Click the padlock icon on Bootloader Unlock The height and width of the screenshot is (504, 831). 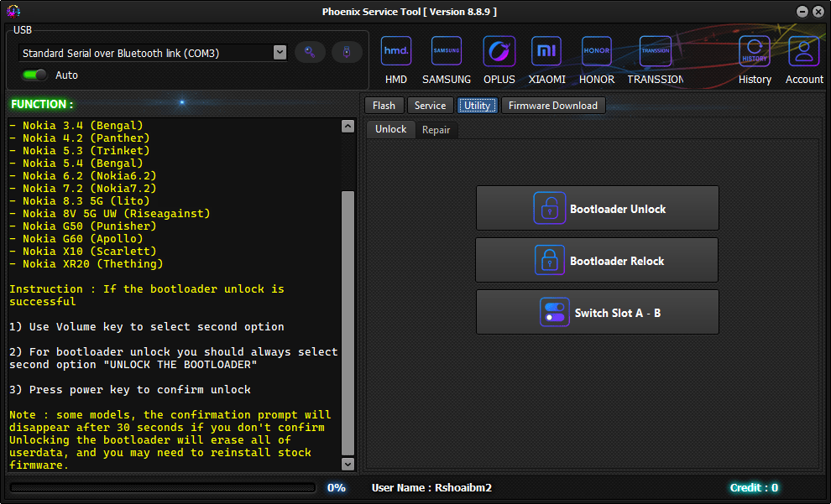[550, 208]
